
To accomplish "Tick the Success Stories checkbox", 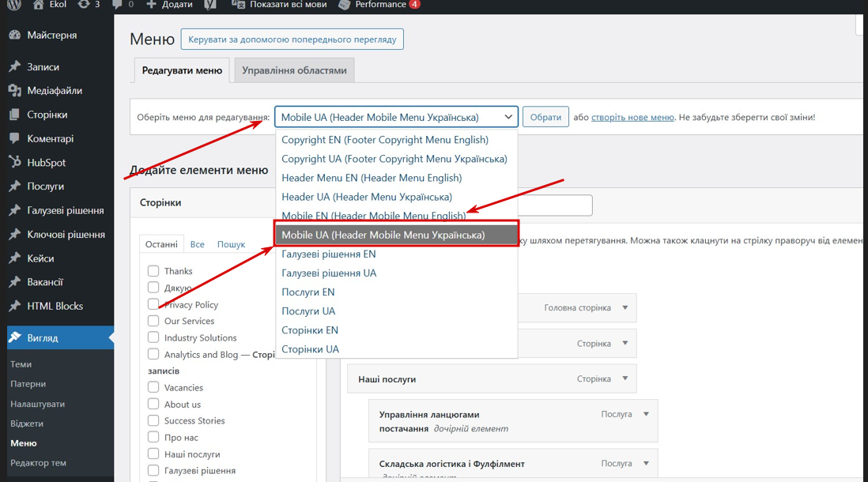I will (153, 420).
